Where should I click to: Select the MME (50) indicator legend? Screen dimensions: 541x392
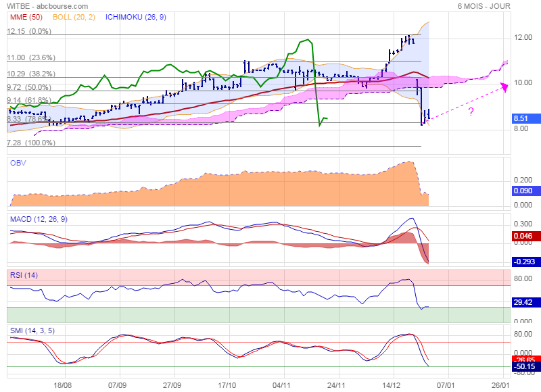[26, 17]
